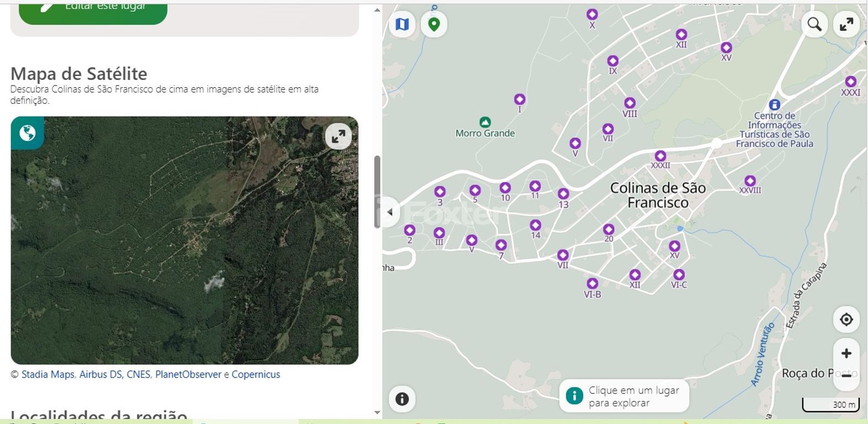Toggle the satellite globe icon
The image size is (868, 424).
click(x=27, y=133)
